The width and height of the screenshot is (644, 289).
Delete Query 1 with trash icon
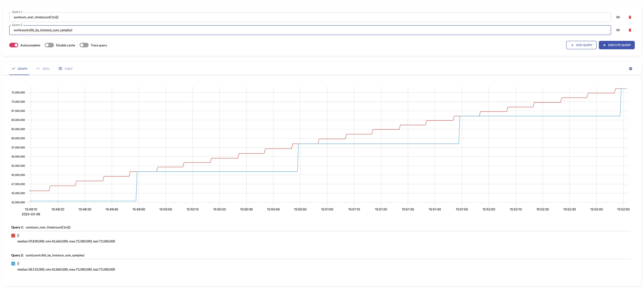pyautogui.click(x=630, y=17)
